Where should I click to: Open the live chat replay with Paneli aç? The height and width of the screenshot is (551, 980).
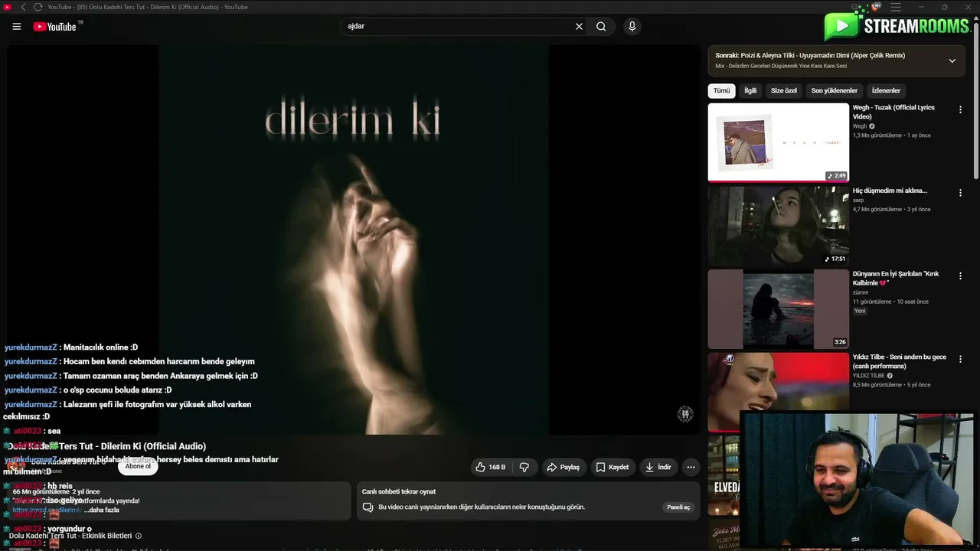pyautogui.click(x=678, y=507)
